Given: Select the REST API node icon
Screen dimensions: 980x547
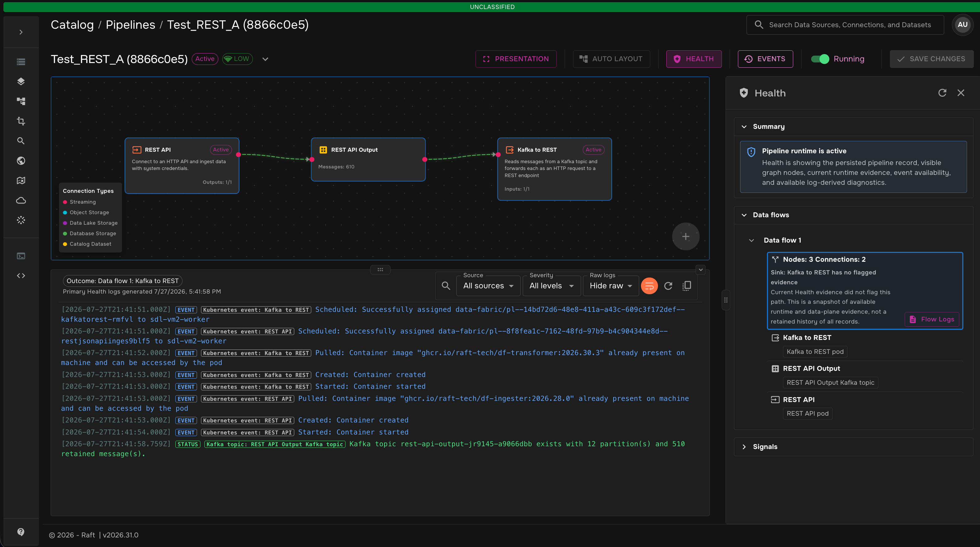Looking at the screenshot, I should [x=136, y=150].
